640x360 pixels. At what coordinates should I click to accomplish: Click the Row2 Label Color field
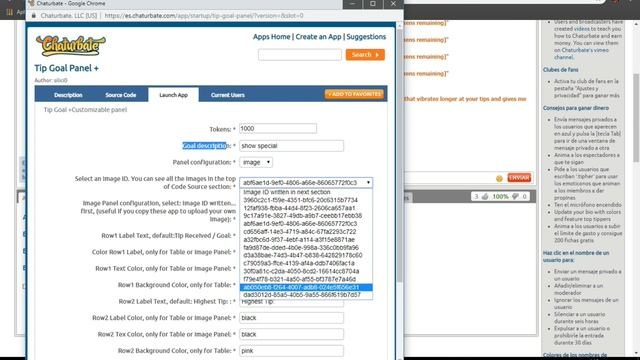291,318
